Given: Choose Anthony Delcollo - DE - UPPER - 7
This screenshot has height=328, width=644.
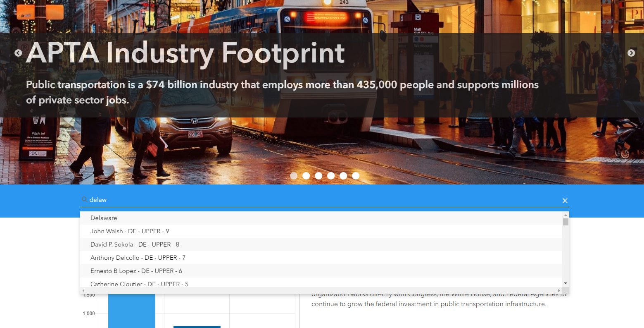Looking at the screenshot, I should click(x=321, y=258).
